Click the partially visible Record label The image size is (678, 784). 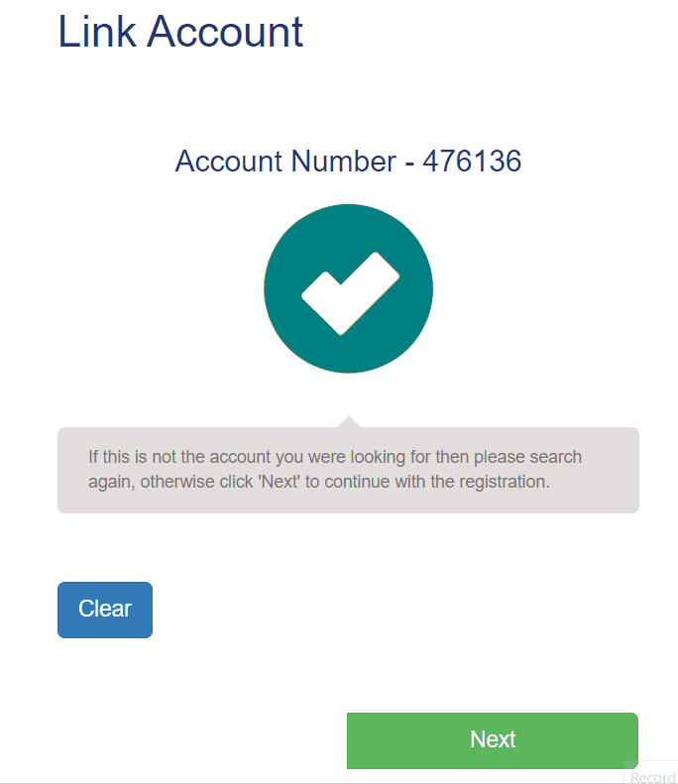[x=652, y=777]
